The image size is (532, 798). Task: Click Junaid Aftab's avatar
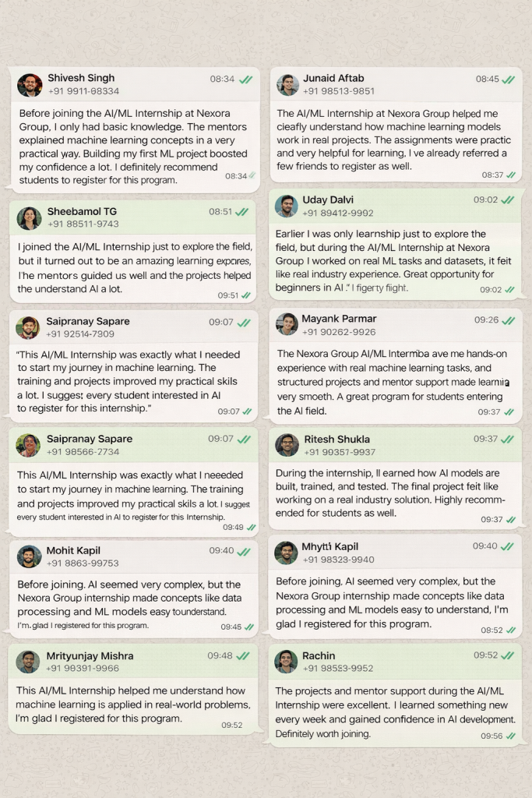click(288, 84)
